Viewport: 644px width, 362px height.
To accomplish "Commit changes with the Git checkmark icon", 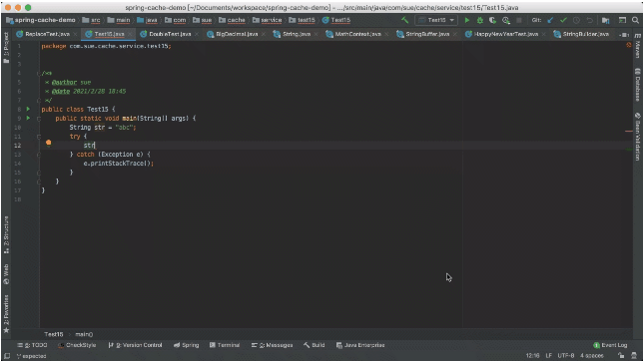I will coord(563,20).
